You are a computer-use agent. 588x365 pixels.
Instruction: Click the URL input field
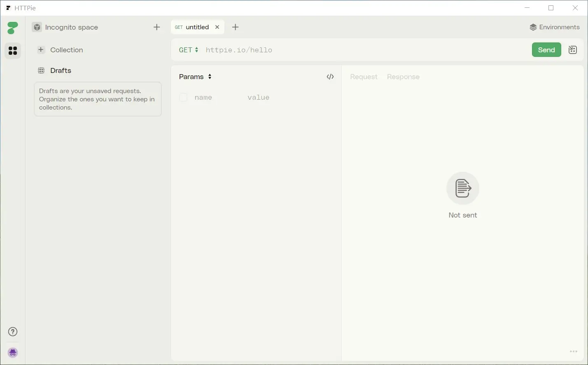(x=362, y=50)
